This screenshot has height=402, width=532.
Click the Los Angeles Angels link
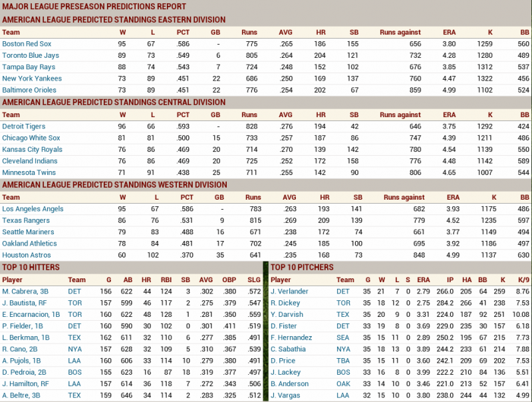point(33,209)
